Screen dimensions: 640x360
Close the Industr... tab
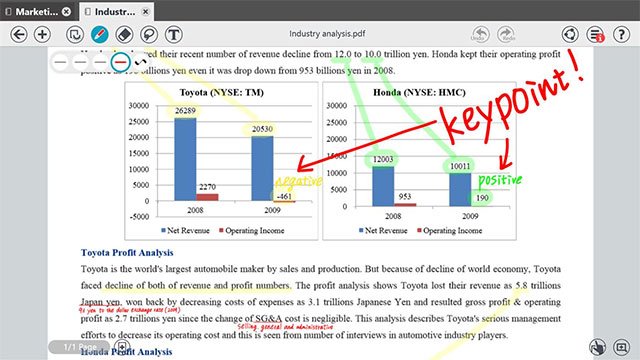145,12
